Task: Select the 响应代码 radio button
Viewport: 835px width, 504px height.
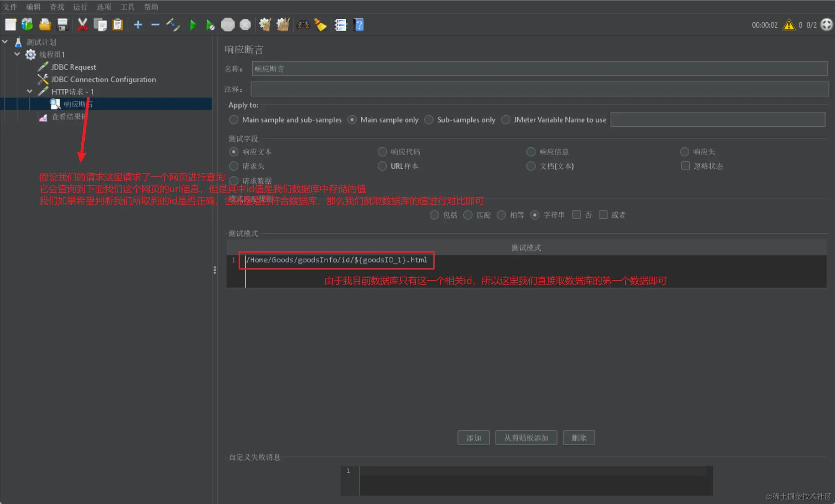Action: [382, 152]
